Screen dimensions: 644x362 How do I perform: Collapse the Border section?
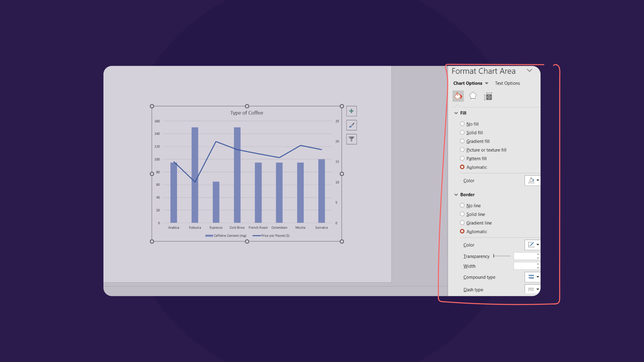click(x=457, y=195)
